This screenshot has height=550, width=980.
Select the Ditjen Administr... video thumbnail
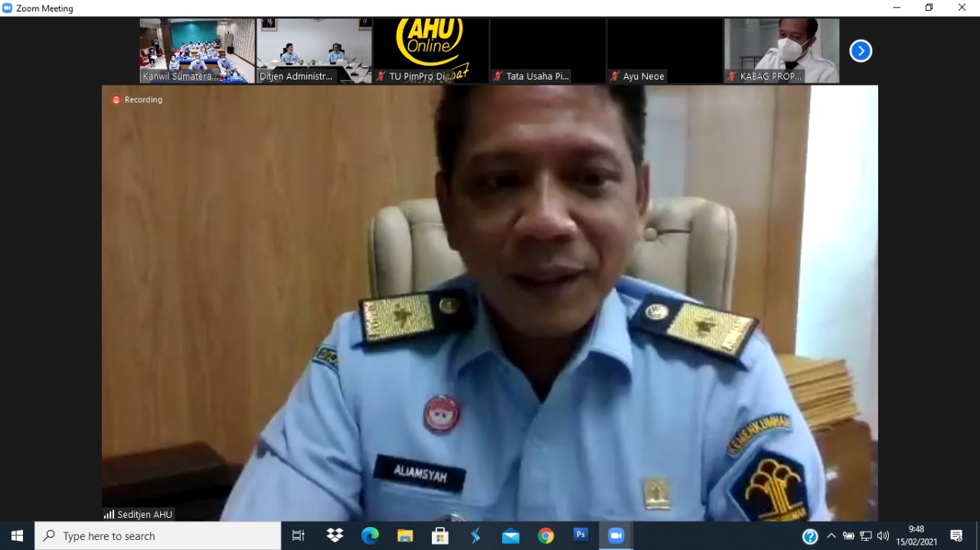[314, 50]
